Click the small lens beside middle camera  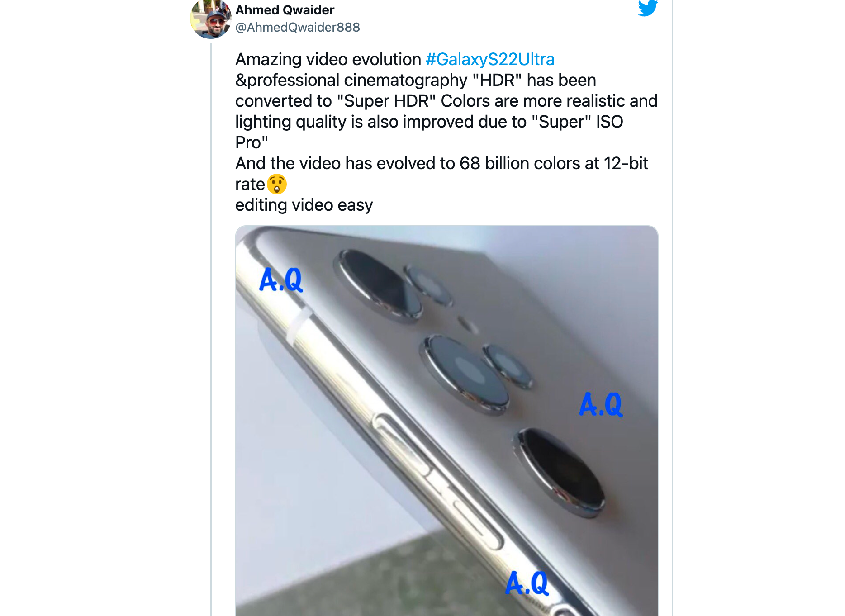tap(507, 366)
